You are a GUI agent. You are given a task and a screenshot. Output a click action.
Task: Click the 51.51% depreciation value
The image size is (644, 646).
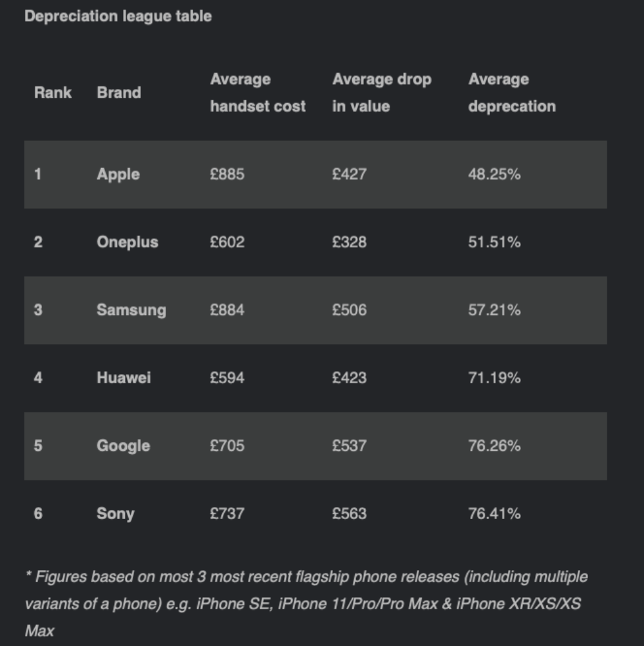pyautogui.click(x=494, y=242)
